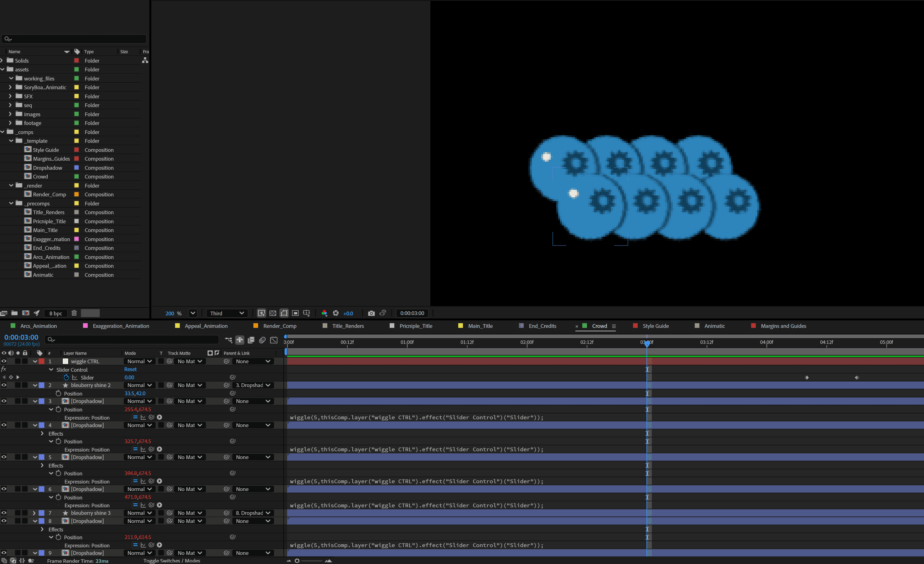The image size is (924, 564).
Task: Open parent dropdown showing 3. Dropshad
Action: 253,385
